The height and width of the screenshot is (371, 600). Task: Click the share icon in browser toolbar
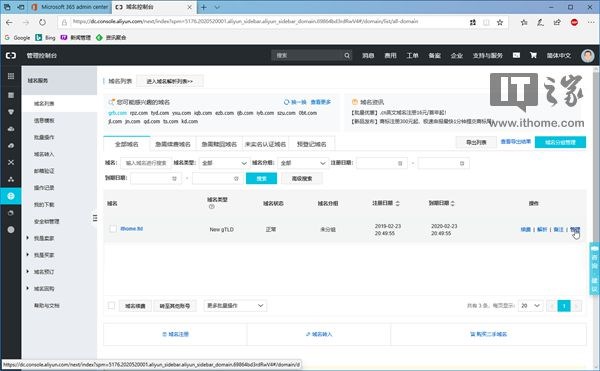(557, 23)
